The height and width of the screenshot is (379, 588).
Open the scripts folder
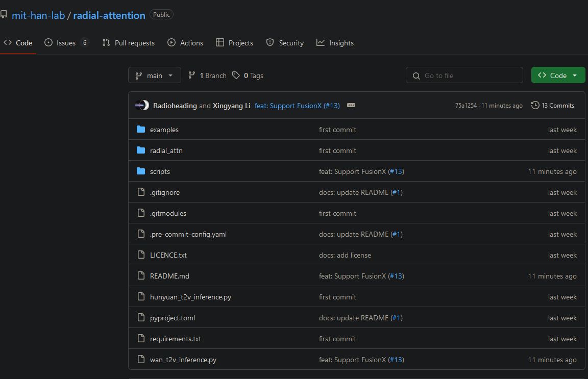point(160,172)
